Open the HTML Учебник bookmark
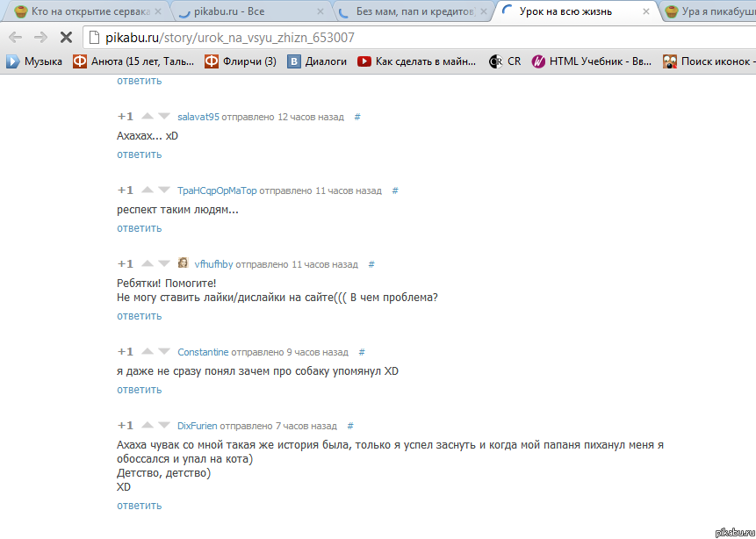This screenshot has width=756, height=539. (592, 61)
